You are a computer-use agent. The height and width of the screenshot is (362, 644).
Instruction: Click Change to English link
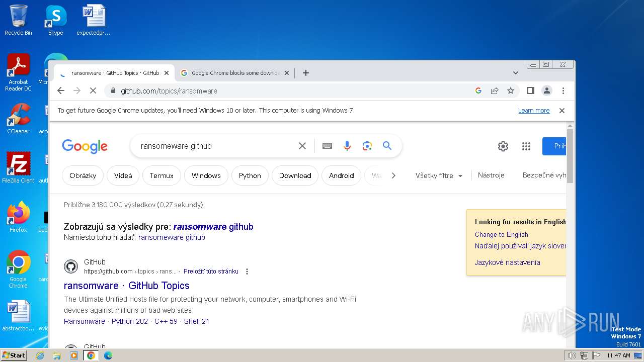502,234
